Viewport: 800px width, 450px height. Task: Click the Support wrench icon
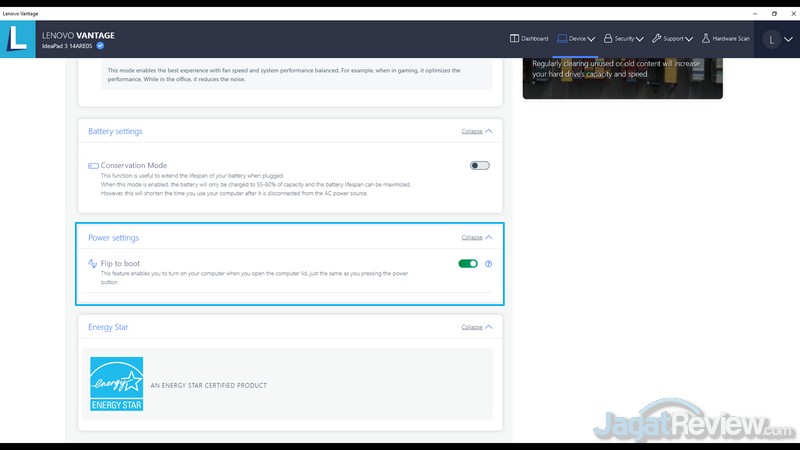[657, 39]
